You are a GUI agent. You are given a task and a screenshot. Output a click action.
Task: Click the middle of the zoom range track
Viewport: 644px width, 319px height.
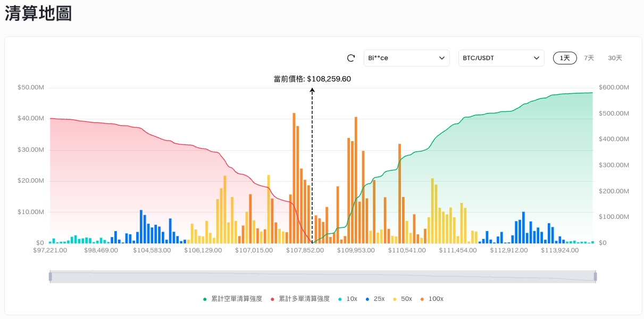pyautogui.click(x=323, y=276)
